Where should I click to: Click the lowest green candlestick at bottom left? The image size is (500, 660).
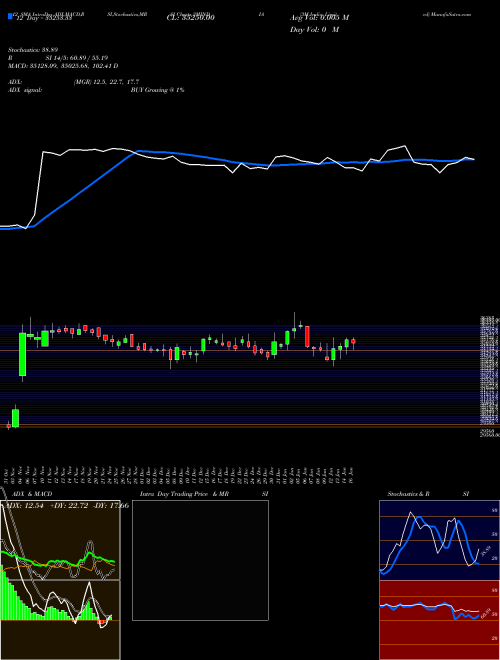coord(16,418)
